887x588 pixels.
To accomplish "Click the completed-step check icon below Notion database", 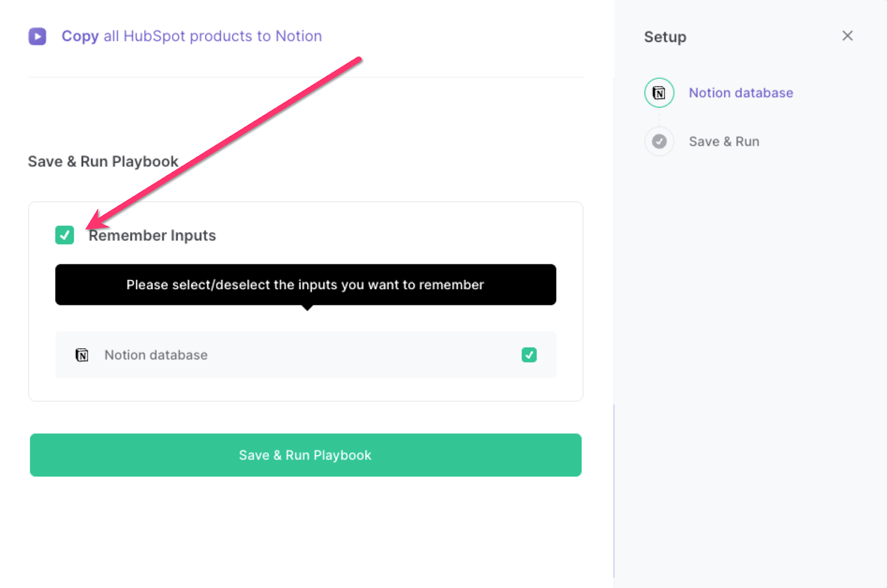I will click(659, 141).
